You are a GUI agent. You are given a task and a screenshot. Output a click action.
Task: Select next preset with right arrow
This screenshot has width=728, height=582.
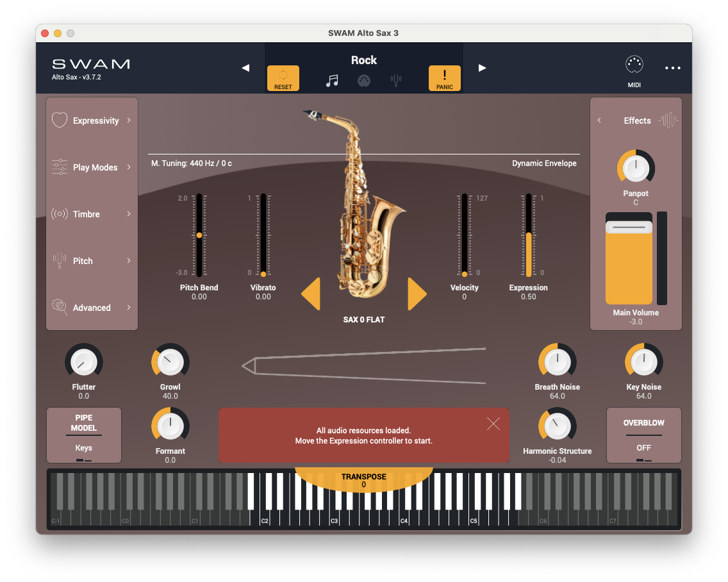(x=483, y=68)
